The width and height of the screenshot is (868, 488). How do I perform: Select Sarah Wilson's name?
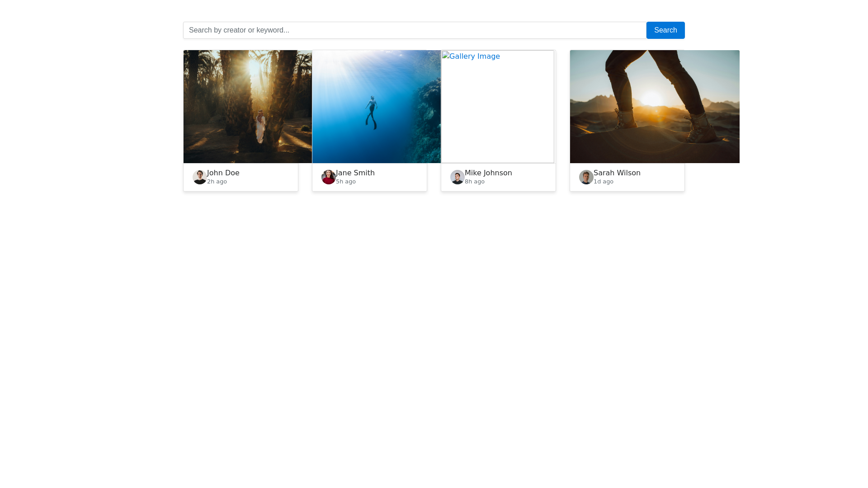617,173
